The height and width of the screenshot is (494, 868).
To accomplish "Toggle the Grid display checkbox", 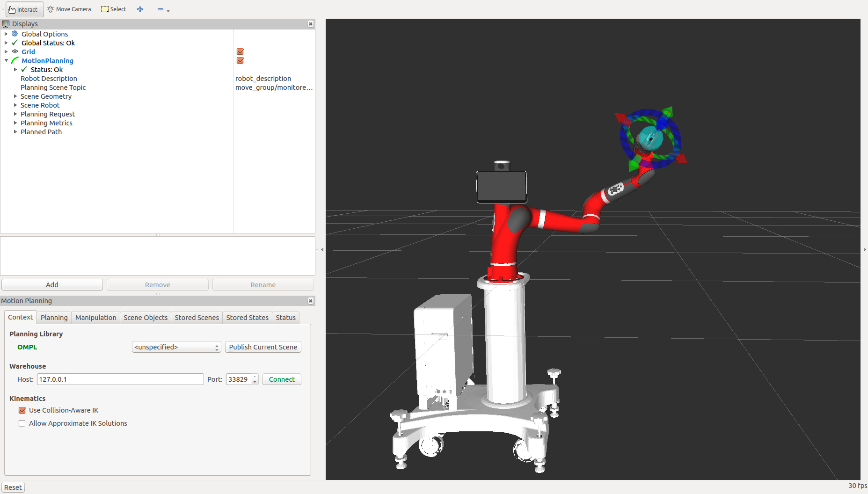I will (241, 51).
